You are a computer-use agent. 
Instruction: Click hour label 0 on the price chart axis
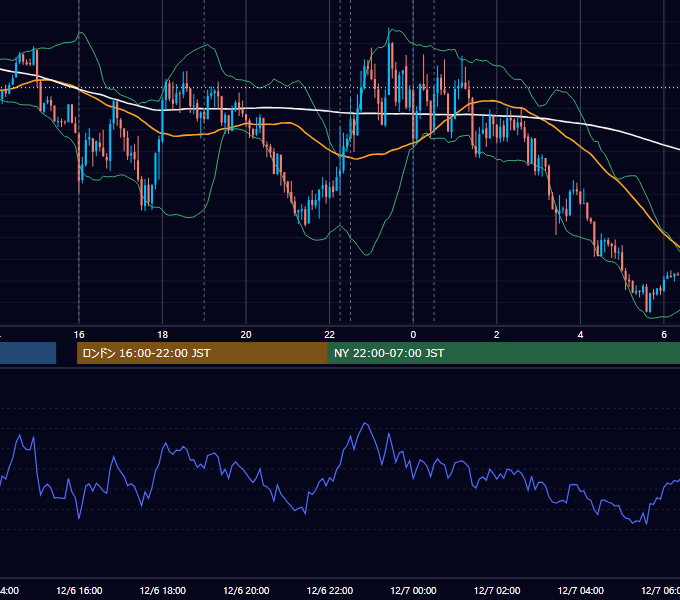[x=413, y=334]
